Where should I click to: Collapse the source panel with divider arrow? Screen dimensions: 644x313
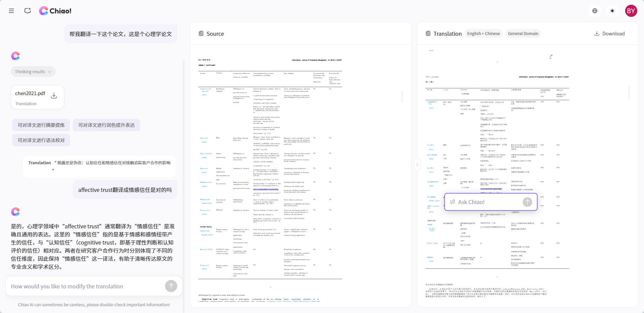click(x=417, y=165)
